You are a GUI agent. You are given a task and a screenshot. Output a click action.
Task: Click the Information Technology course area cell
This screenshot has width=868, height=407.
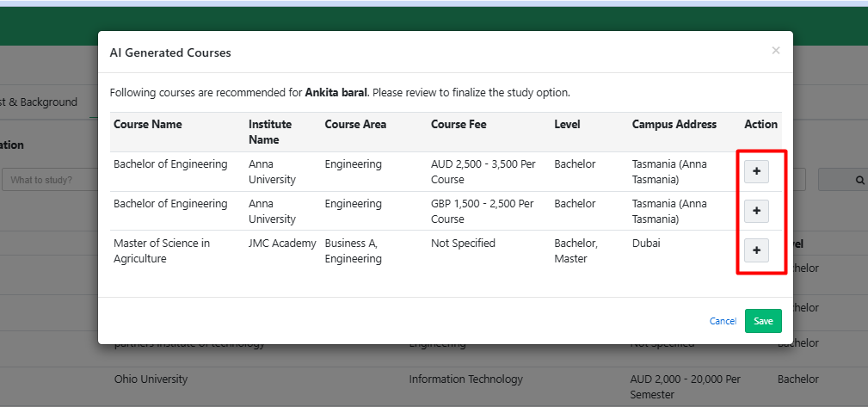[x=465, y=379]
